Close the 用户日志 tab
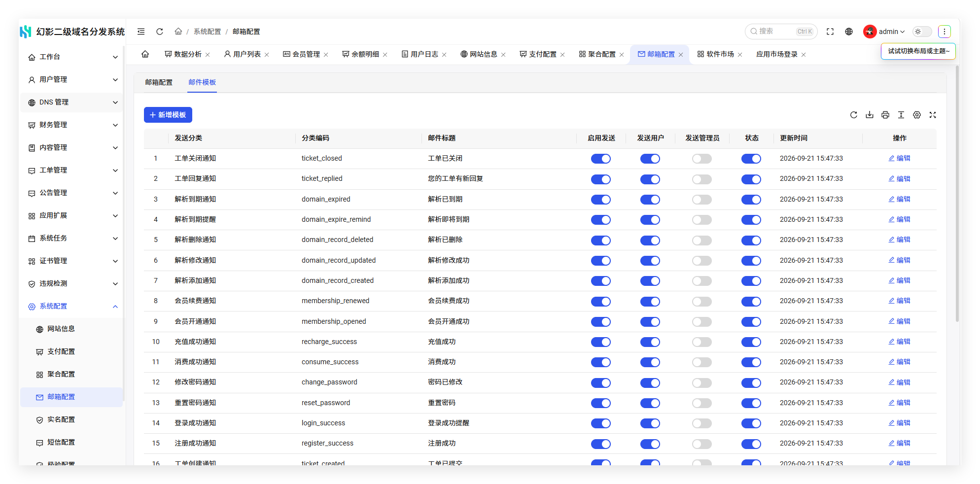Viewport: 980px width, 484px height. point(444,55)
